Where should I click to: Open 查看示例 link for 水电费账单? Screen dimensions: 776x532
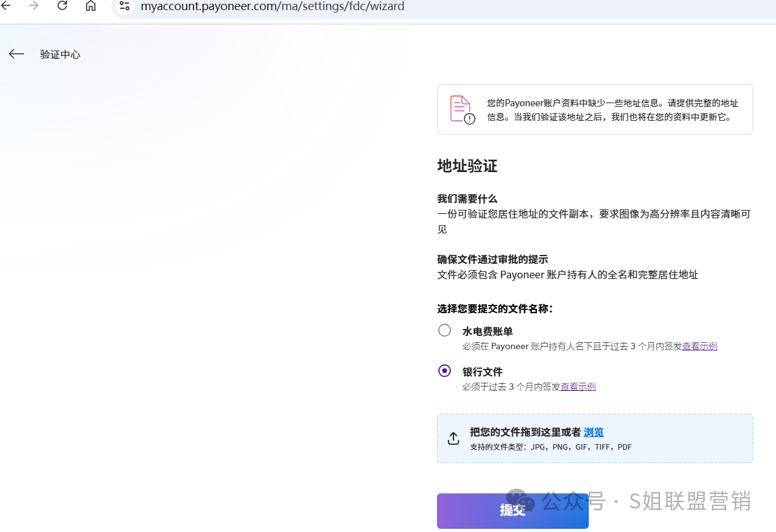[x=699, y=346]
